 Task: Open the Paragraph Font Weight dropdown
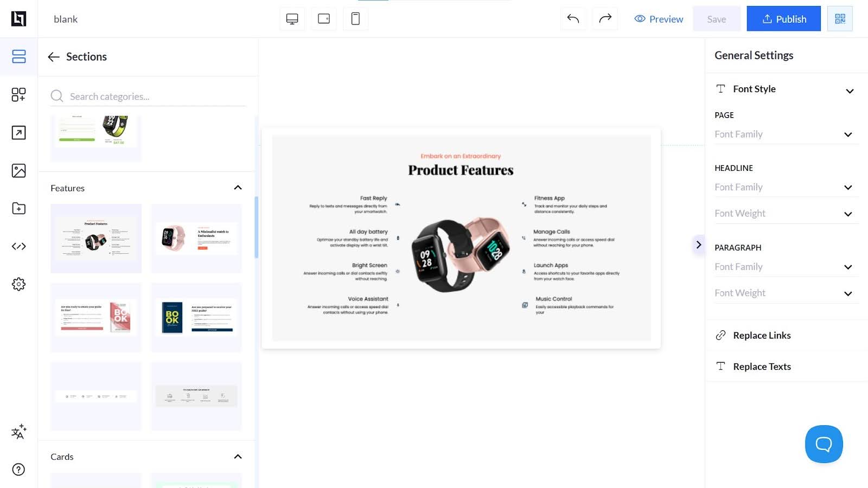(x=786, y=293)
